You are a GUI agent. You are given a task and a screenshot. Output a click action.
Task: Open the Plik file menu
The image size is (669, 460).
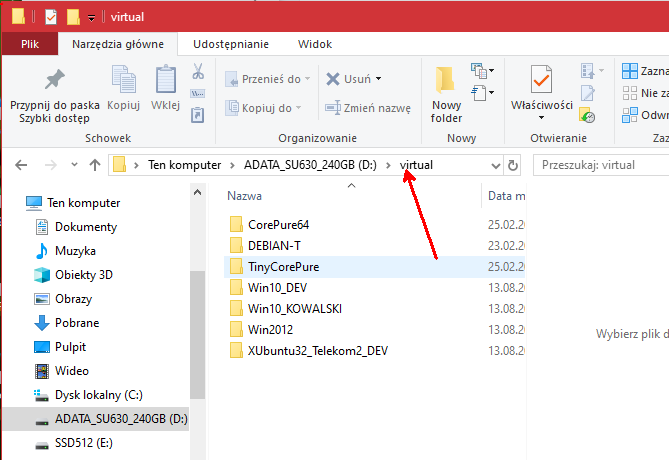coord(30,44)
